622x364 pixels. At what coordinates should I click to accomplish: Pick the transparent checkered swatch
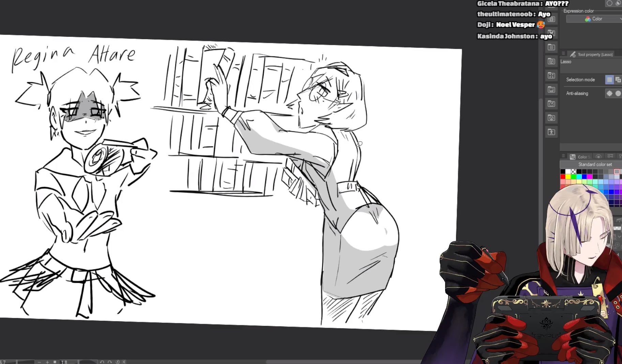point(574,172)
